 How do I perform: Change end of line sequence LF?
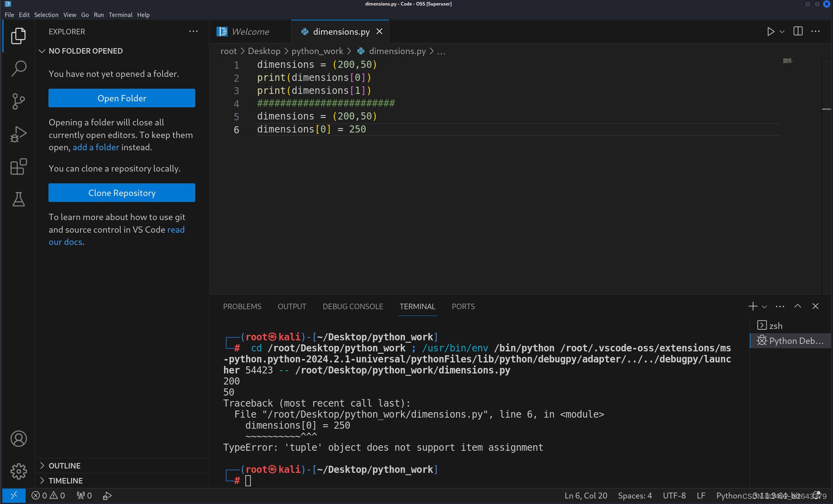tap(701, 496)
